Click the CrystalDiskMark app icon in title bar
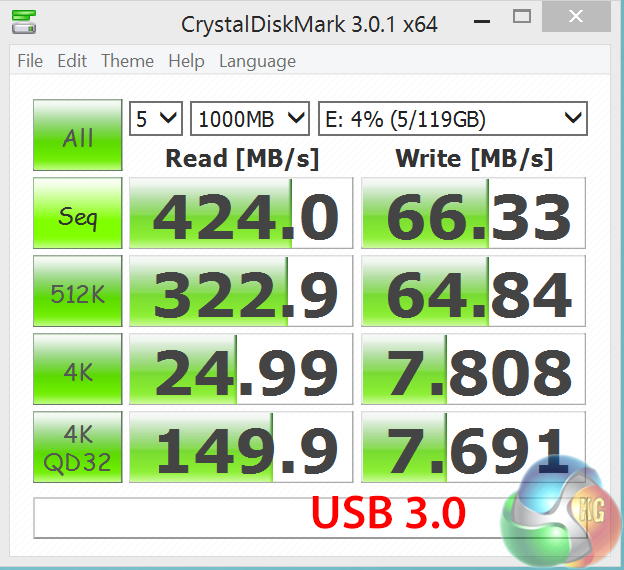 [24, 22]
